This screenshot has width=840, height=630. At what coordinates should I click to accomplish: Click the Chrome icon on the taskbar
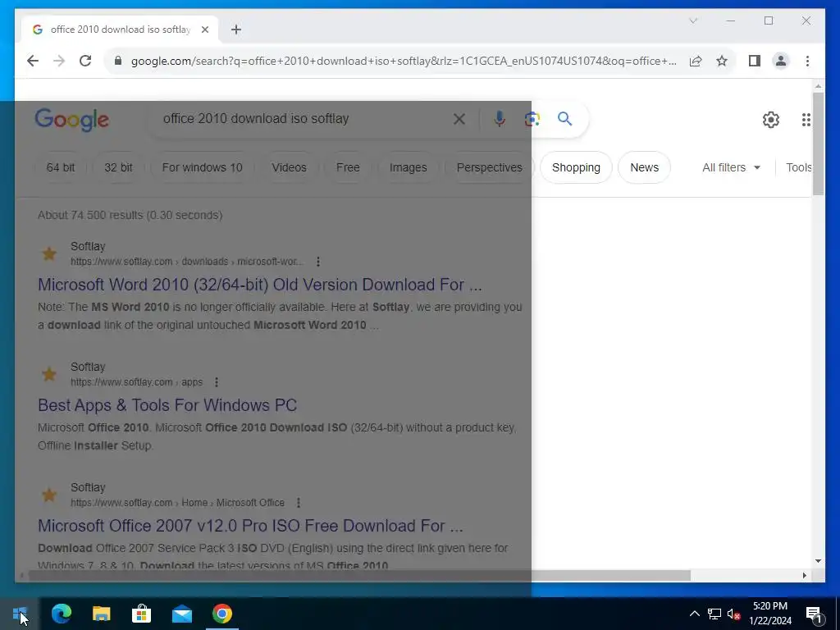tap(221, 614)
